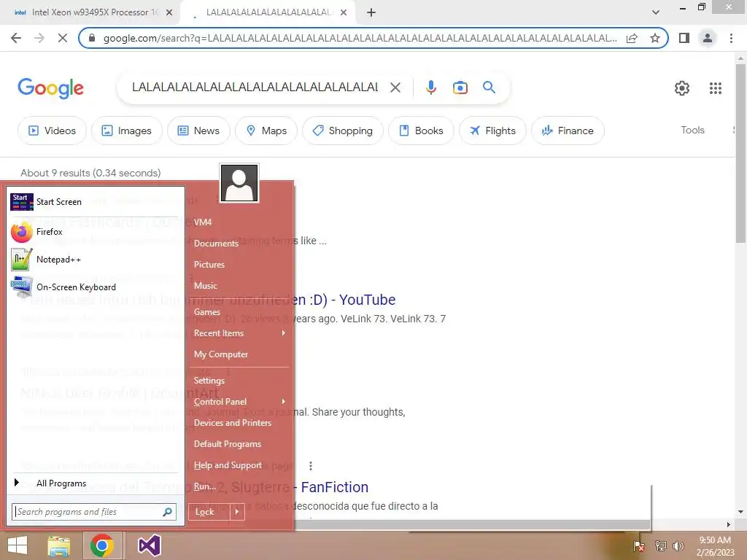Search by image with the camera icon
The height and width of the screenshot is (560, 747).
(x=460, y=87)
